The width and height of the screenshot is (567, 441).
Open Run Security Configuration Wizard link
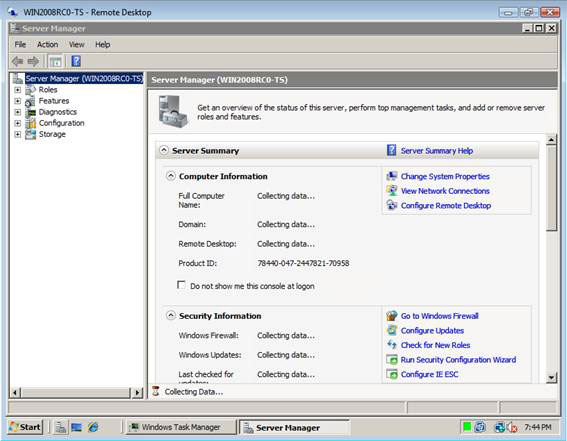pyautogui.click(x=458, y=360)
